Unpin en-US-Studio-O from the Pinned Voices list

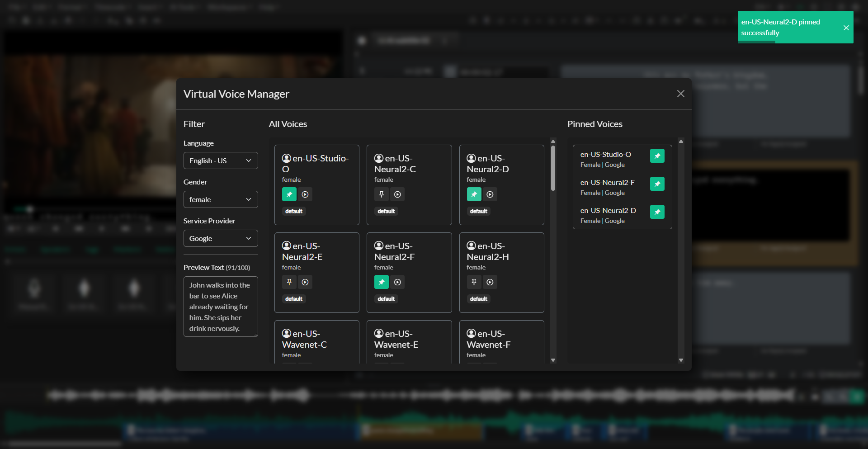pyautogui.click(x=657, y=156)
